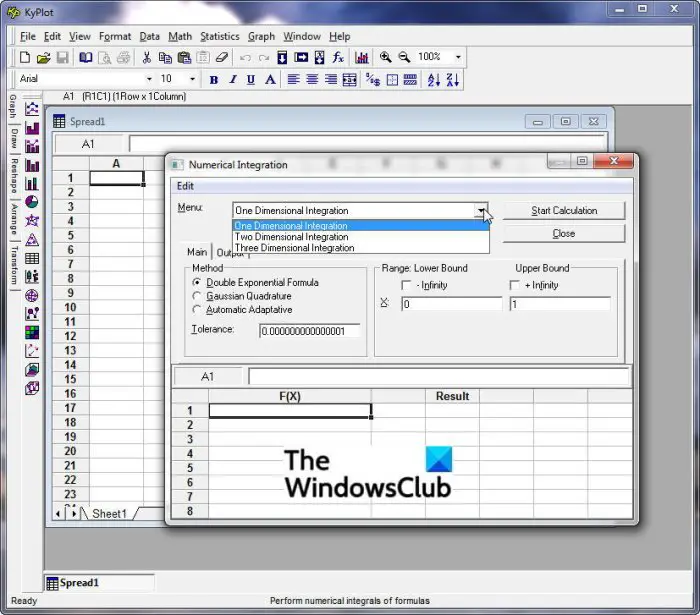Align text right
The width and height of the screenshot is (700, 615).
point(331,80)
